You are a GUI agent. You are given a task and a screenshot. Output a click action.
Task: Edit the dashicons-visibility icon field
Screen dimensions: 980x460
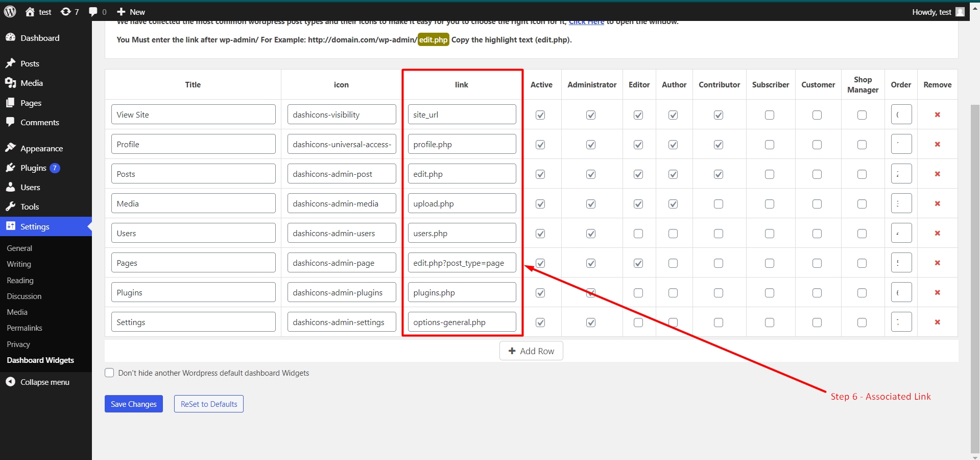click(x=342, y=114)
